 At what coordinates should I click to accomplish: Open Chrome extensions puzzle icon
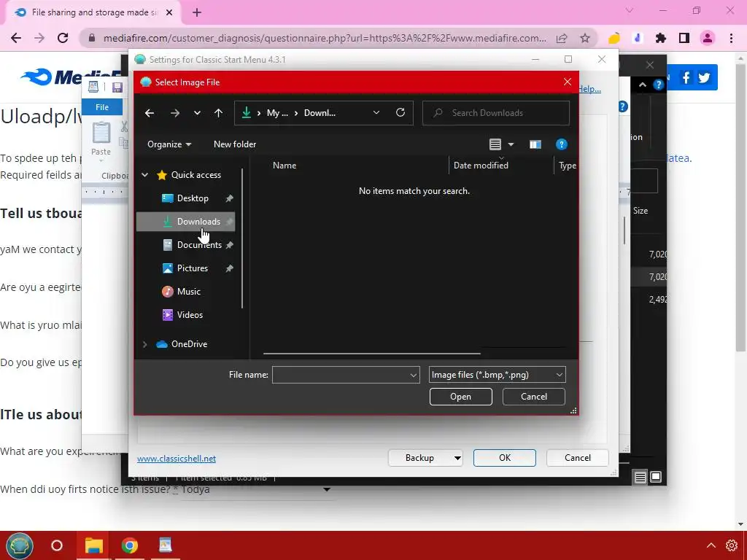point(661,38)
